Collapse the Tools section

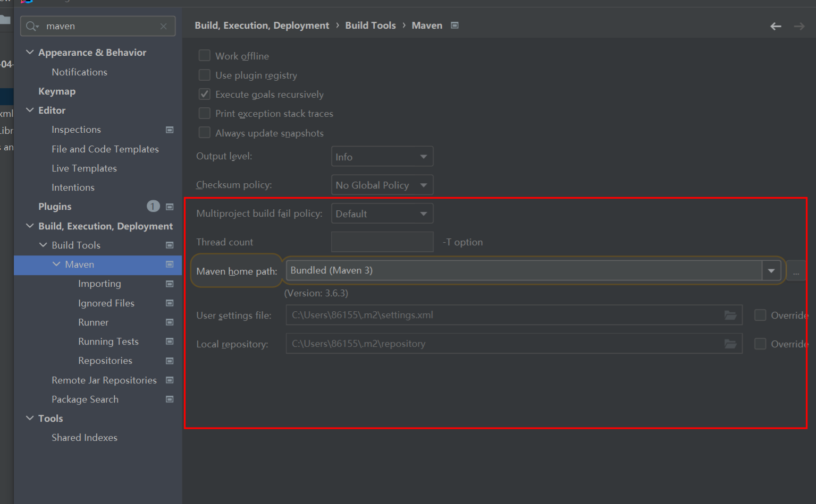click(30, 418)
